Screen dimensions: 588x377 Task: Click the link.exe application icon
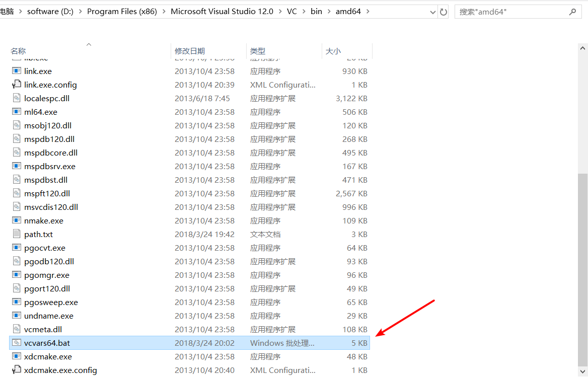[17, 71]
